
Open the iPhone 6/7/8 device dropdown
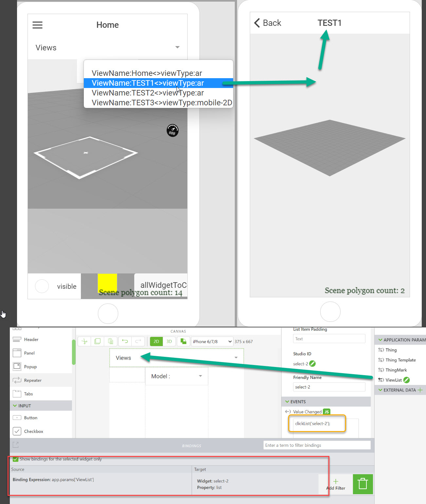pos(212,341)
